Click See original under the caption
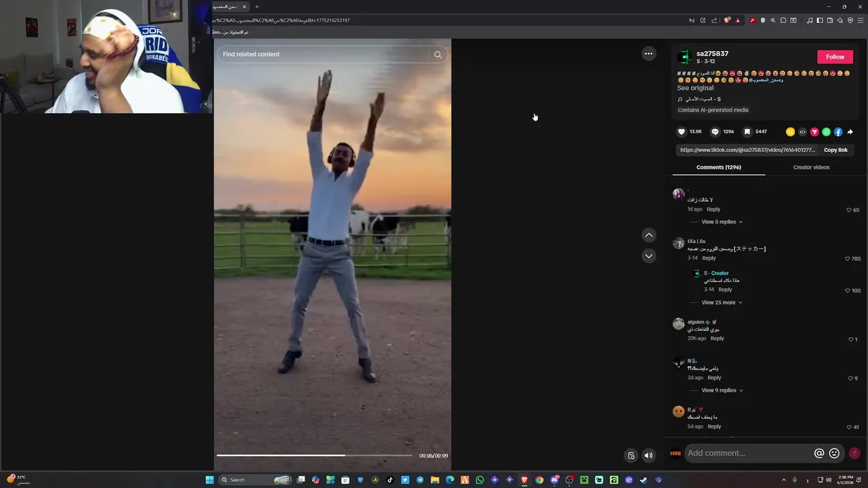The width and height of the screenshot is (868, 488). pos(695,88)
